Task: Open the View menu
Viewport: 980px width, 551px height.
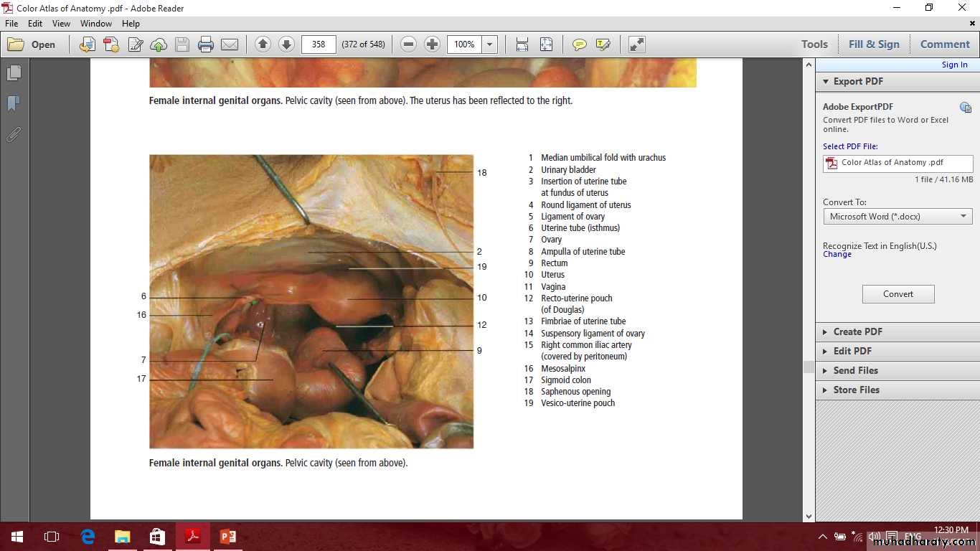Action: click(x=61, y=24)
